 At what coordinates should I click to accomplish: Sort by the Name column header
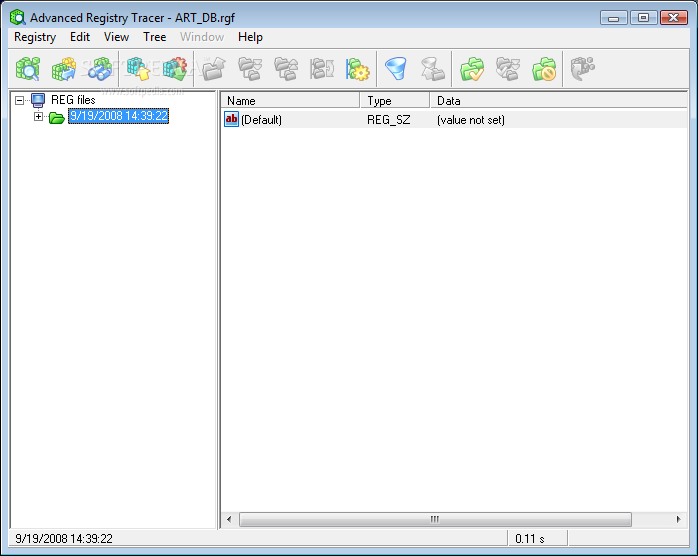click(x=290, y=101)
